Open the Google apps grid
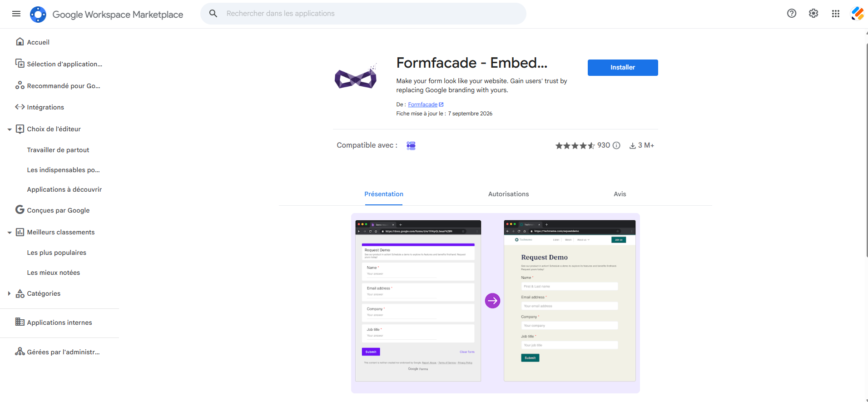Viewport: 868px width, 402px height. tap(836, 14)
